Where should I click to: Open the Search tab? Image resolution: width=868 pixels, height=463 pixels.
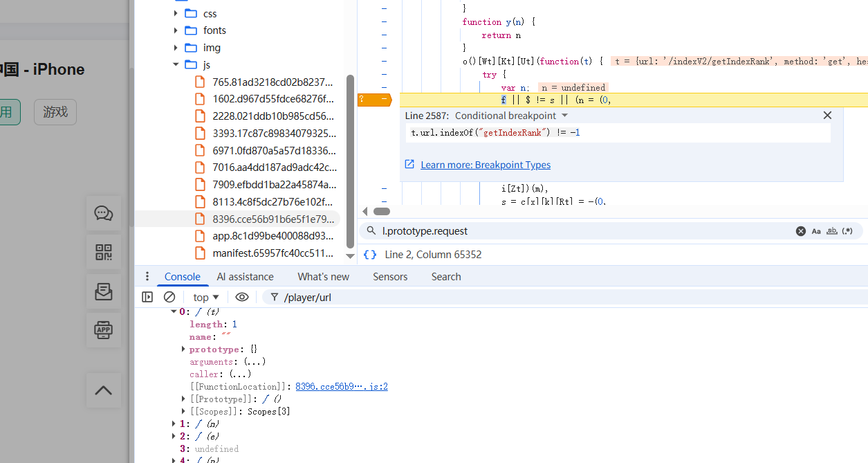pyautogui.click(x=446, y=277)
